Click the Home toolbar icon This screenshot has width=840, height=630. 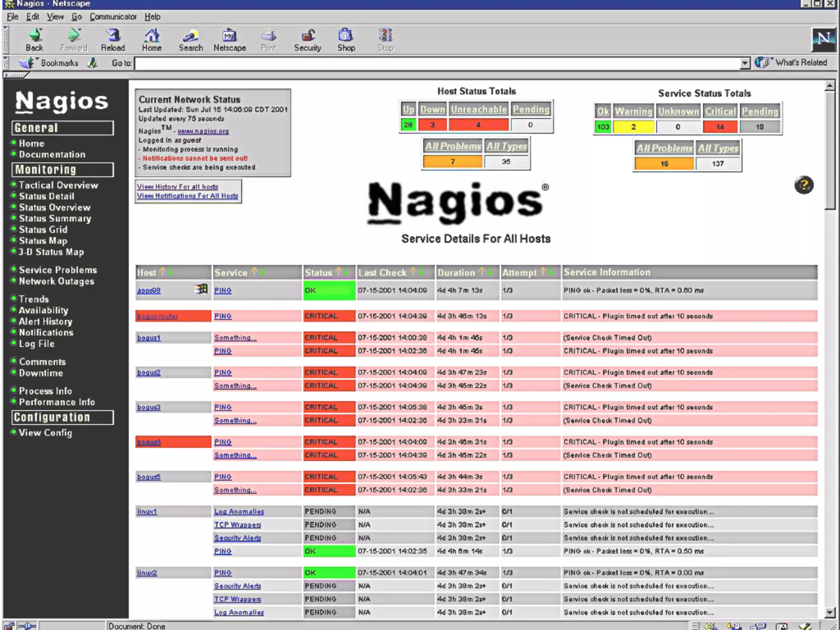(x=152, y=36)
